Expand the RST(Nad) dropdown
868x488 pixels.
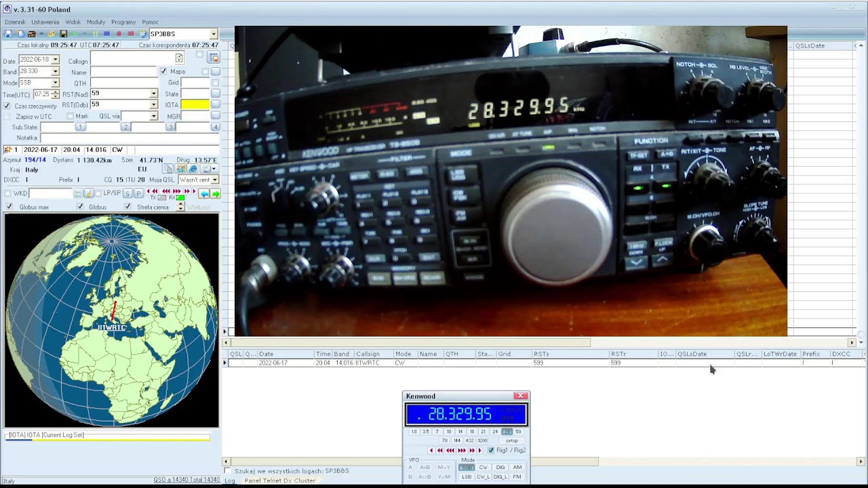[153, 94]
